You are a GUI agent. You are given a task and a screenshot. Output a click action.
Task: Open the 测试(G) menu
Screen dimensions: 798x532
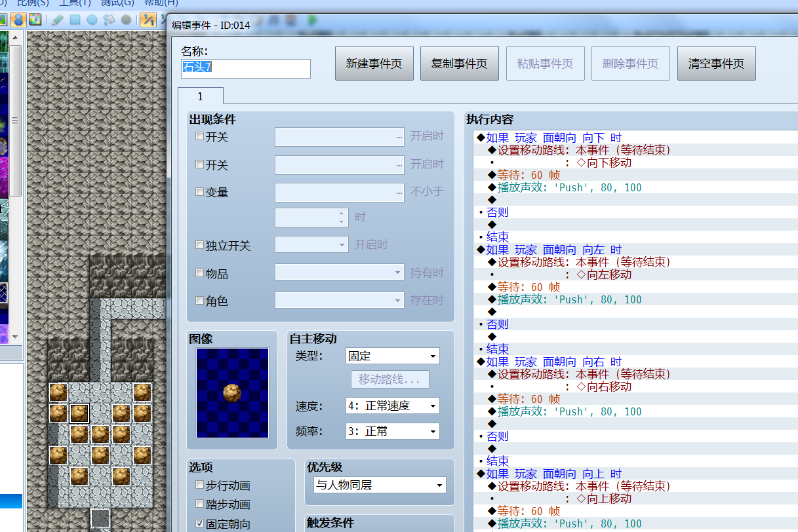[118, 3]
